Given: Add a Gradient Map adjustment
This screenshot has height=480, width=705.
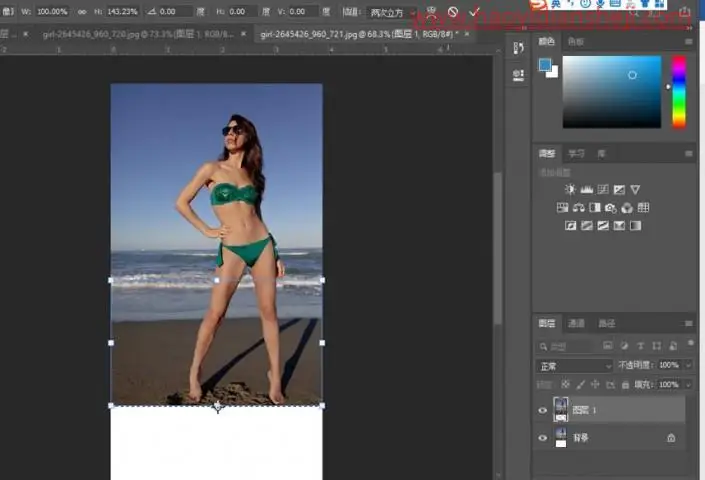Looking at the screenshot, I should point(635,225).
